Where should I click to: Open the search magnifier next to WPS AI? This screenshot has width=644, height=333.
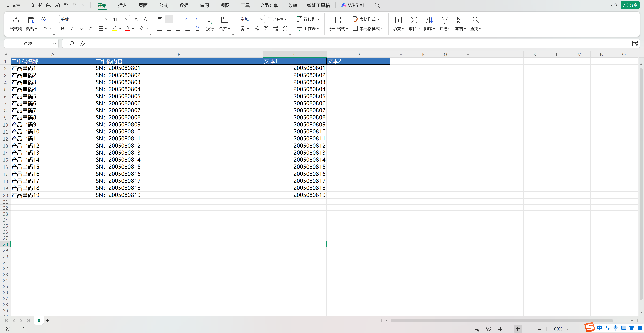377,5
